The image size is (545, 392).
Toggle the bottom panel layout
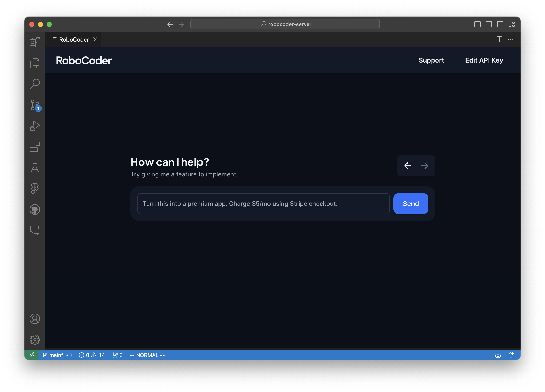[489, 24]
